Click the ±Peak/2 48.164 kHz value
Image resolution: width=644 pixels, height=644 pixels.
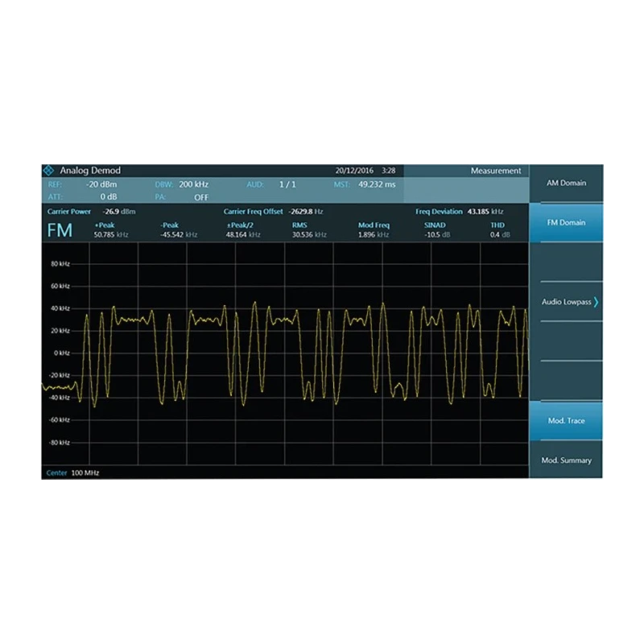tap(243, 234)
